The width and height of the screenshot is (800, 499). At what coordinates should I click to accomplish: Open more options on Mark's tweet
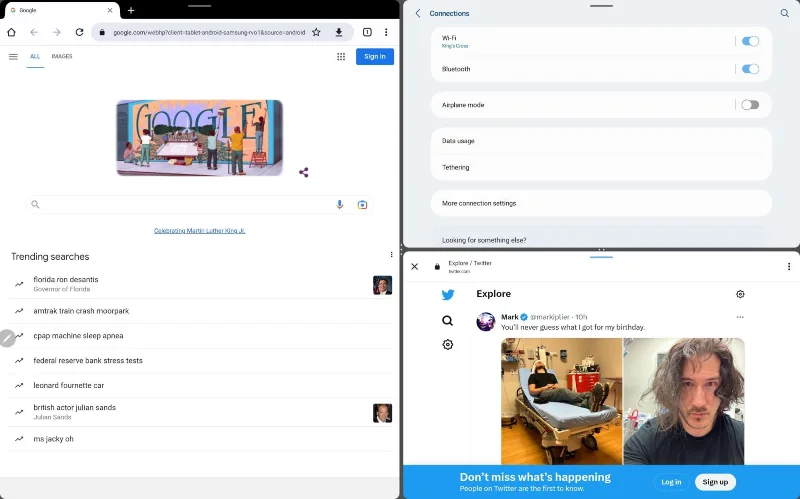740,317
